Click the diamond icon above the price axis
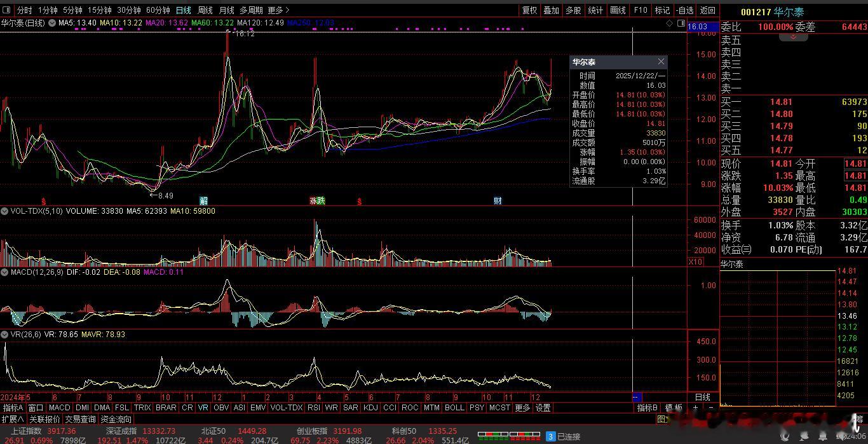The image size is (868, 444). 669,23
